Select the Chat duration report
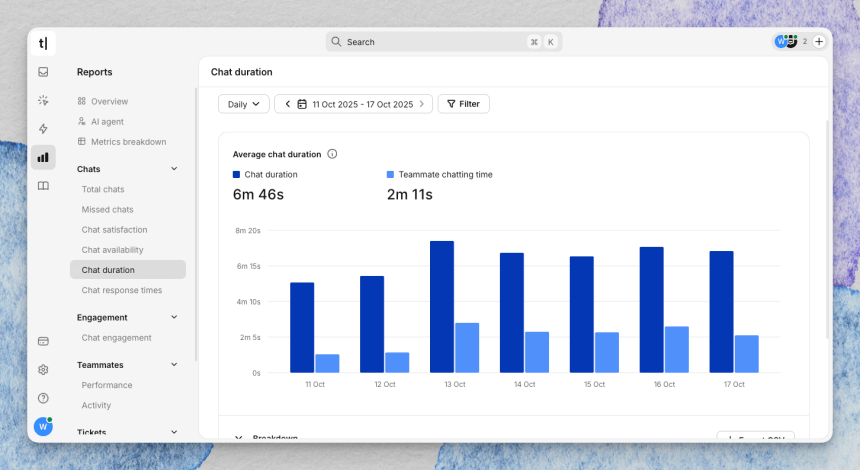This screenshot has height=470, width=860. pyautogui.click(x=128, y=270)
